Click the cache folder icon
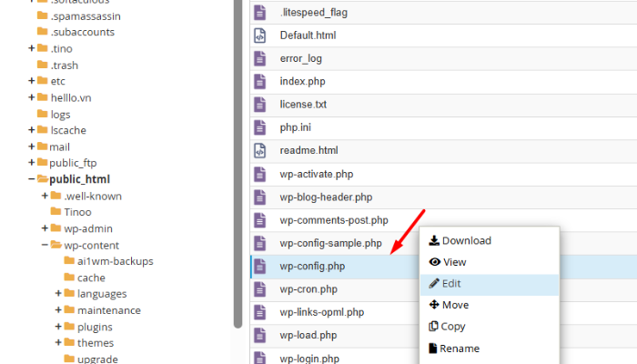This screenshot has width=637, height=364. (x=69, y=277)
